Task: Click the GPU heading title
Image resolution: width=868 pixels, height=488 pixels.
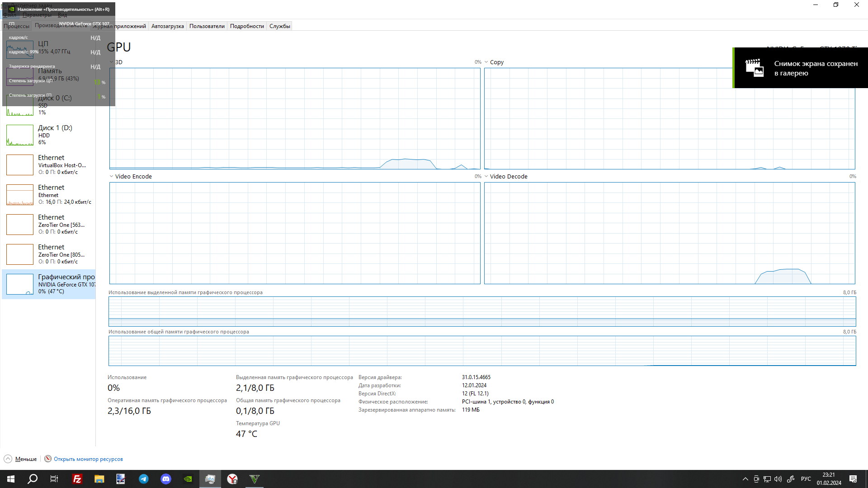Action: (119, 47)
